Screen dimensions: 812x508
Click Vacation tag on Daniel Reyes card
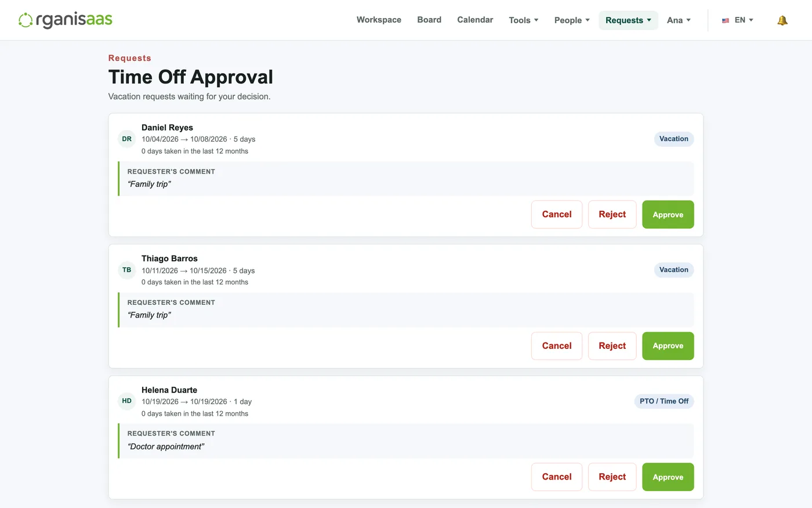pos(674,139)
